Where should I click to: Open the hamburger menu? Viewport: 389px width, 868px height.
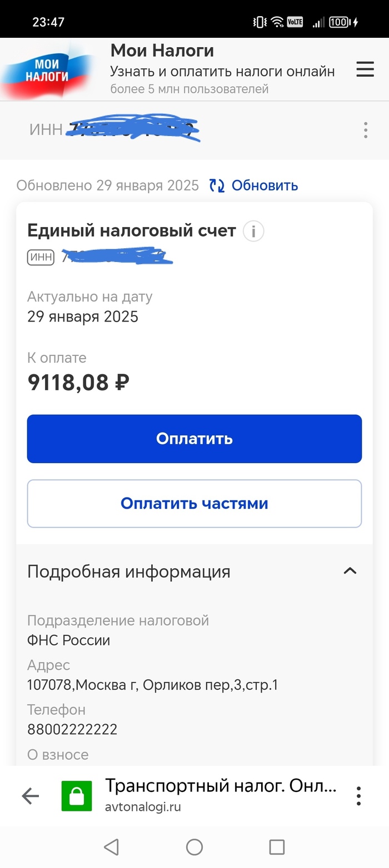tap(365, 69)
